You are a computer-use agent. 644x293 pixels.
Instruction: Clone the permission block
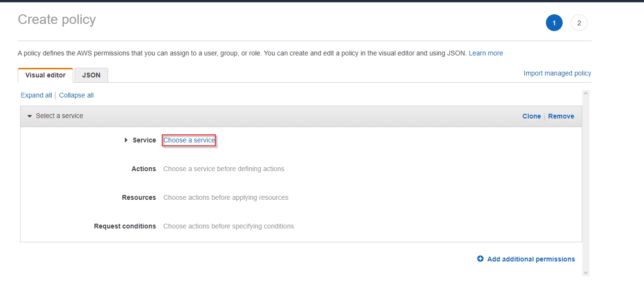[531, 116]
